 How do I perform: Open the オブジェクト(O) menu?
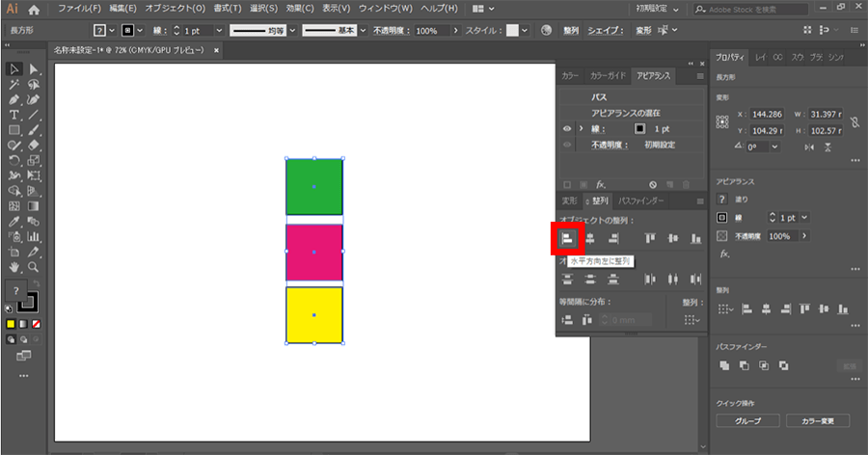click(x=175, y=9)
